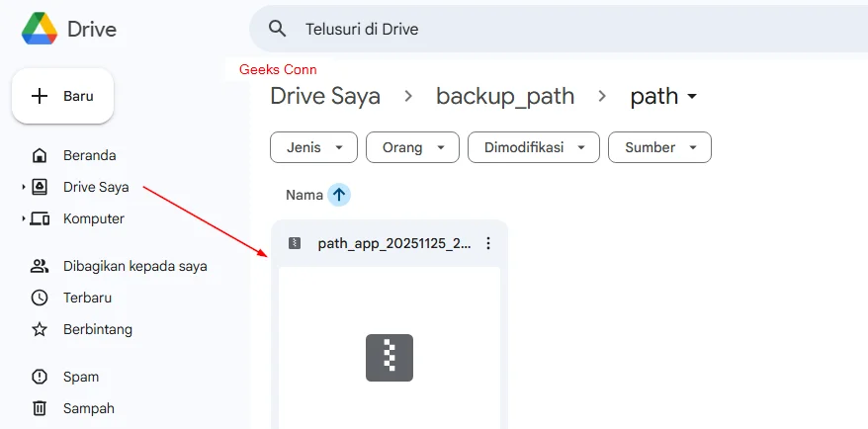The width and height of the screenshot is (868, 429).
Task: Open the Orang filter dropdown
Action: 412,147
